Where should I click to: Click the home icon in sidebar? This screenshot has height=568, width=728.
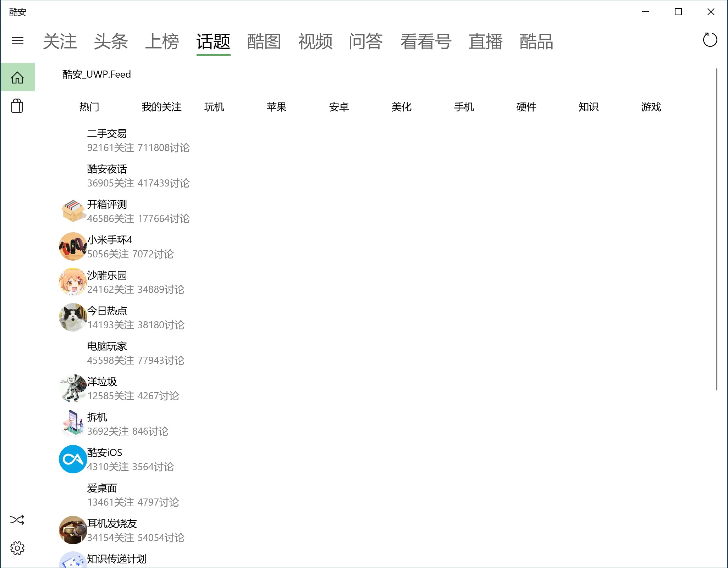click(17, 77)
